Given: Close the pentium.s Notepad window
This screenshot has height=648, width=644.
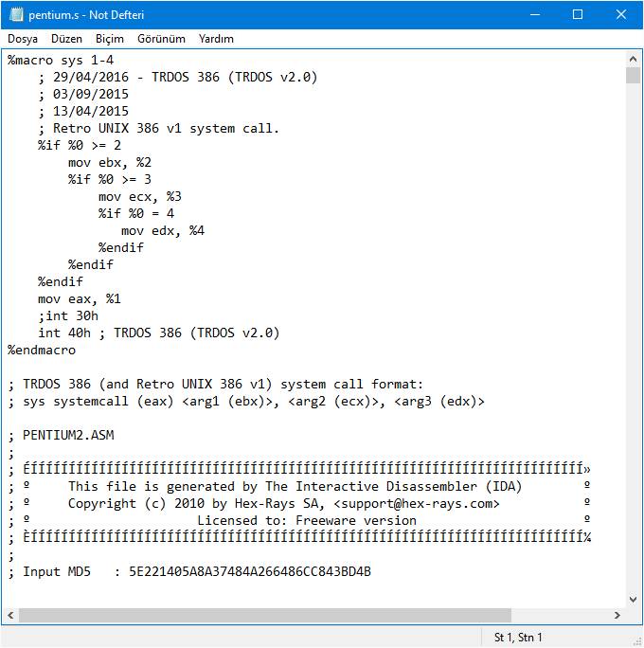Looking at the screenshot, I should tap(620, 15).
